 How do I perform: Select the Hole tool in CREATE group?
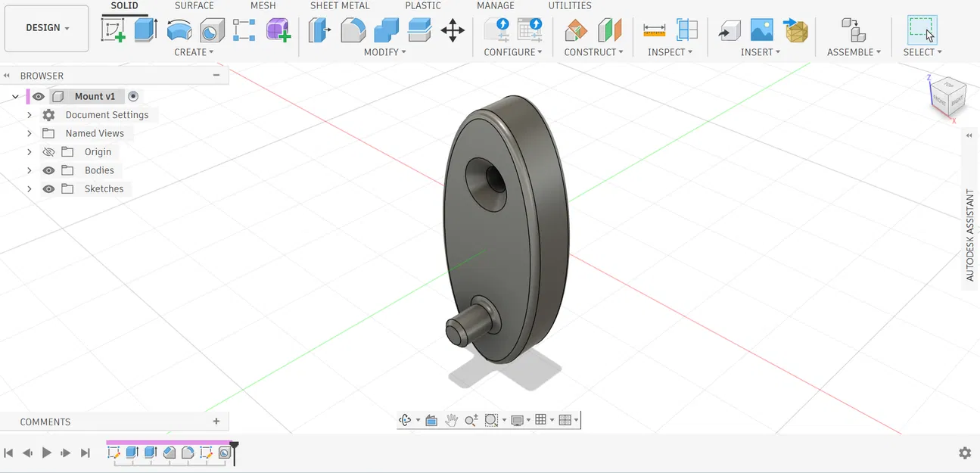212,30
